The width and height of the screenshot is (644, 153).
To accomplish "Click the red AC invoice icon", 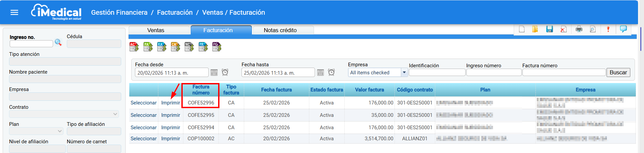I will click(134, 47).
